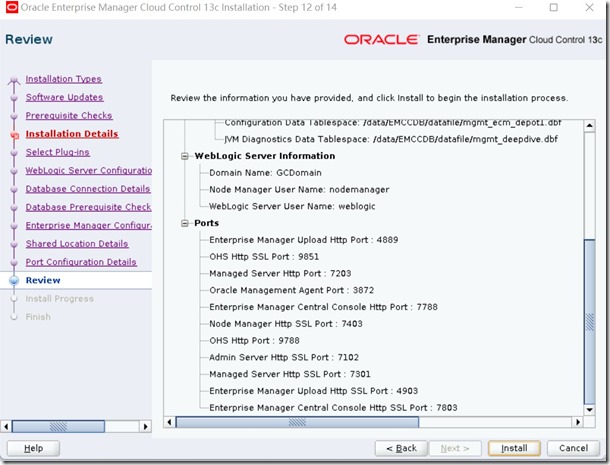This screenshot has width=610, height=465.
Task: Open Database Connection Details step
Action: (88, 189)
